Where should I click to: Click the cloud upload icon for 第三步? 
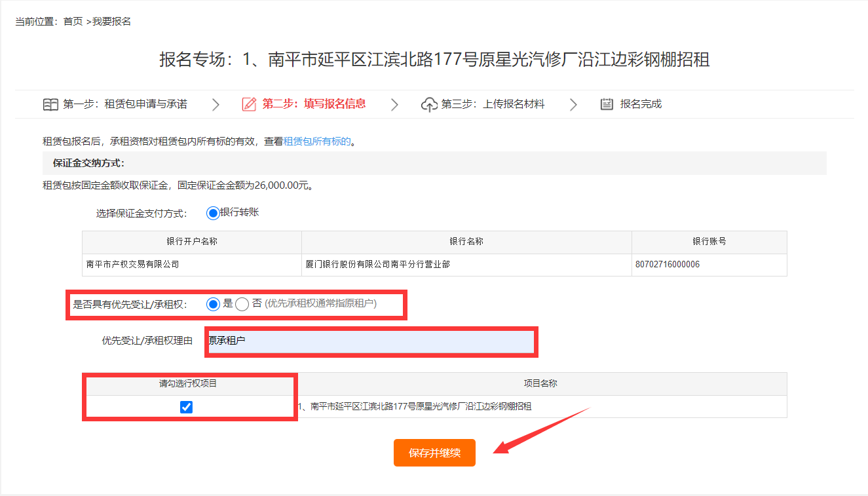point(429,103)
